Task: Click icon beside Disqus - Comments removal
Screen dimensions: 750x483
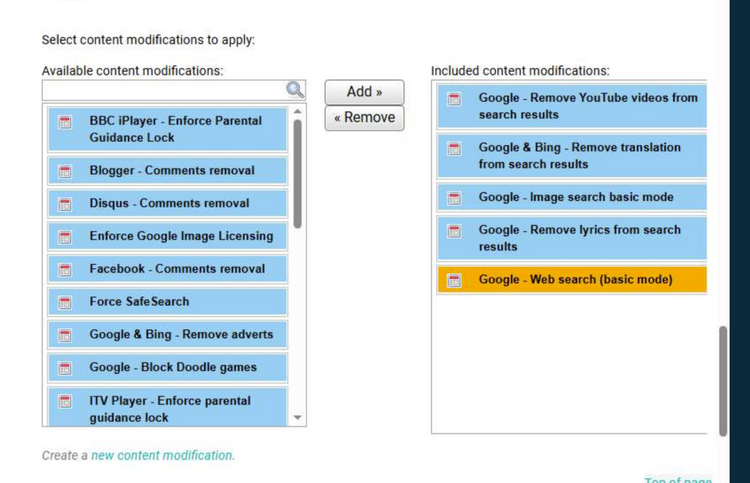Action: (65, 204)
